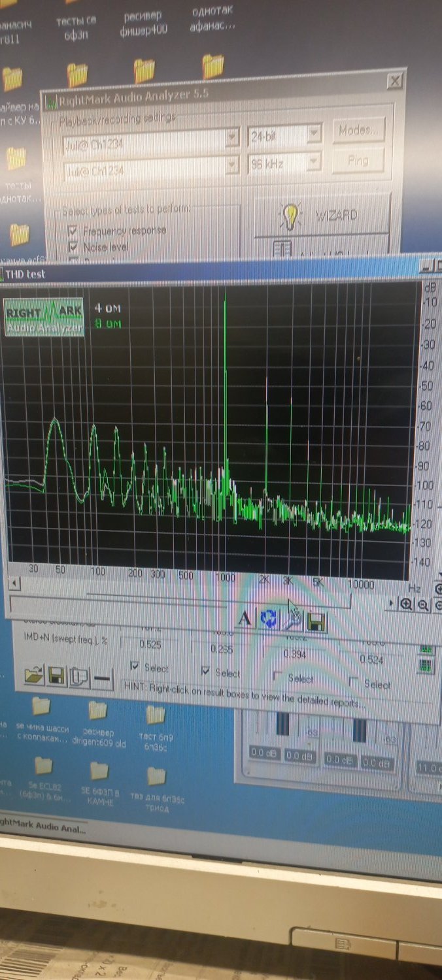Click the WIZARD lightbulb button
Image resolution: width=442 pixels, height=980 pixels.
(321, 215)
